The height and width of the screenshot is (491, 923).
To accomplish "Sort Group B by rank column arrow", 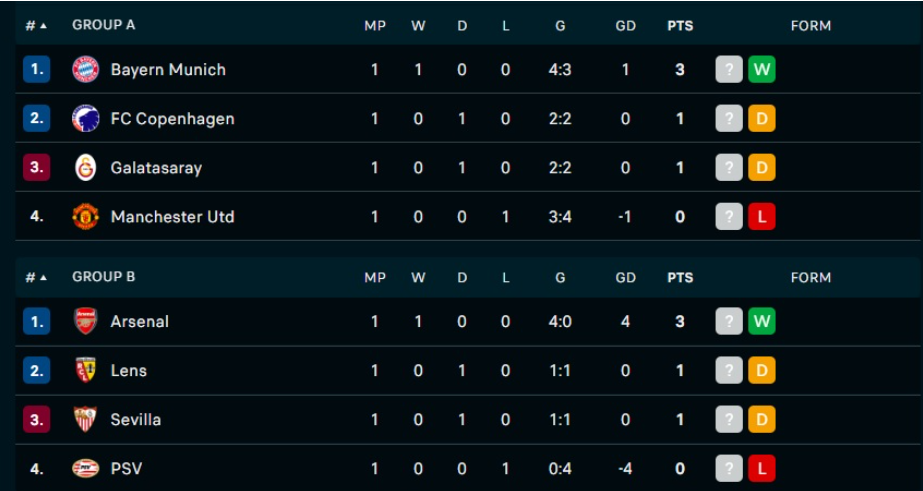I will pyautogui.click(x=43, y=277).
